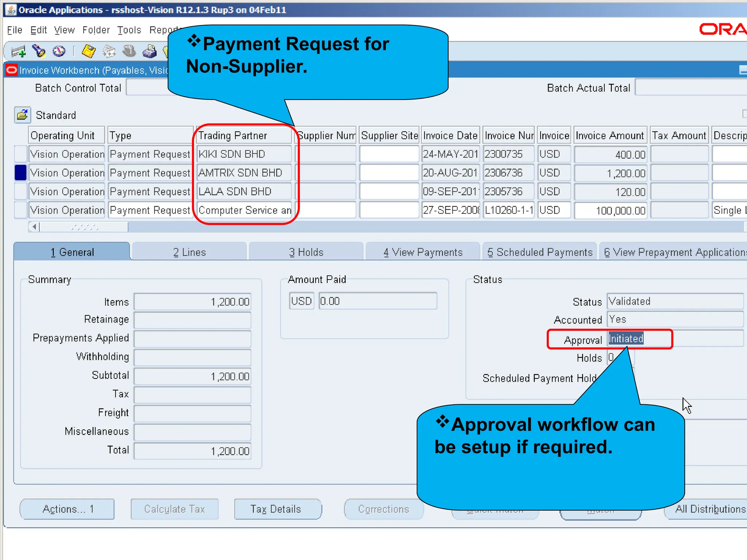The image size is (747, 560).
Task: Click the invoice date 24-MAY cell
Action: (x=450, y=154)
